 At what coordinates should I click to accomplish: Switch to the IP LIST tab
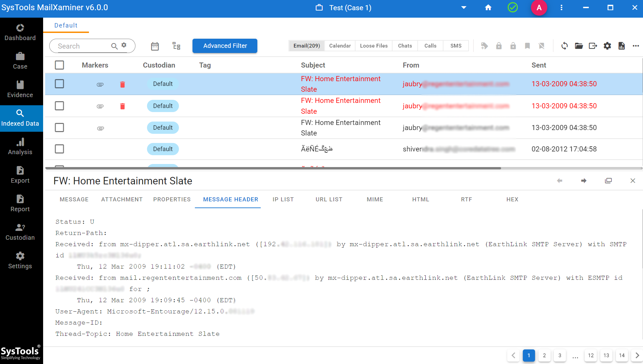click(x=283, y=199)
